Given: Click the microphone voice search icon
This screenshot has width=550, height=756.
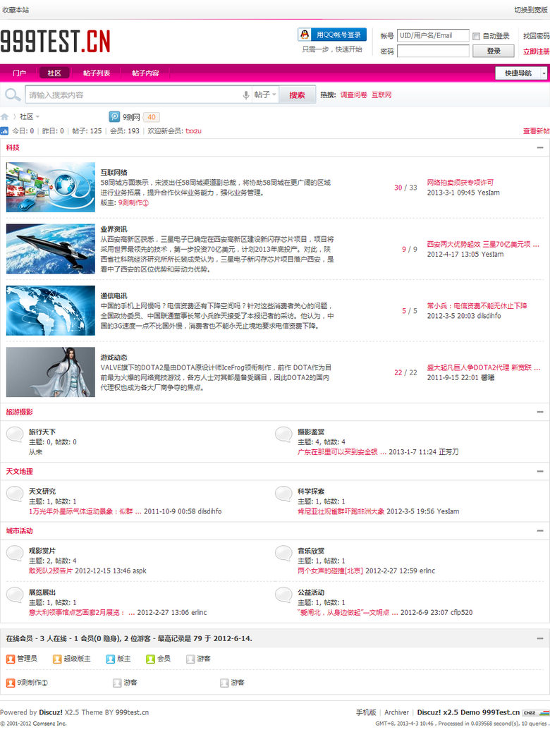Looking at the screenshot, I should click(246, 95).
